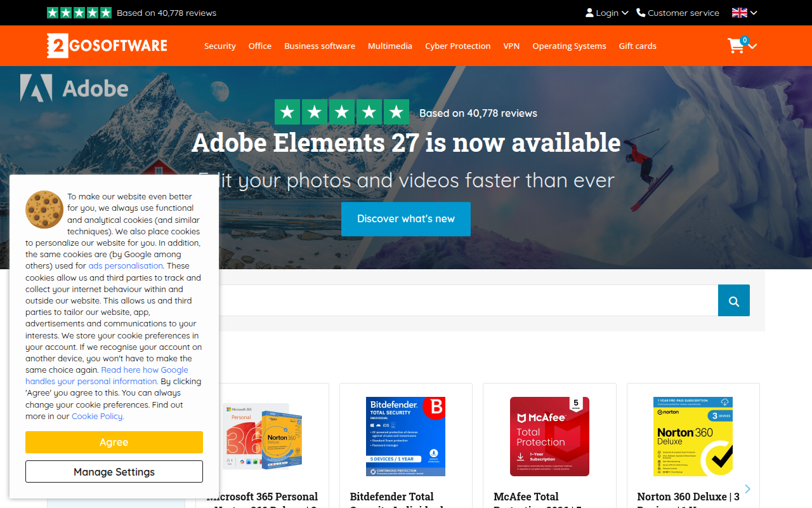Click the Trustpilot stars in the top bar

[79, 13]
